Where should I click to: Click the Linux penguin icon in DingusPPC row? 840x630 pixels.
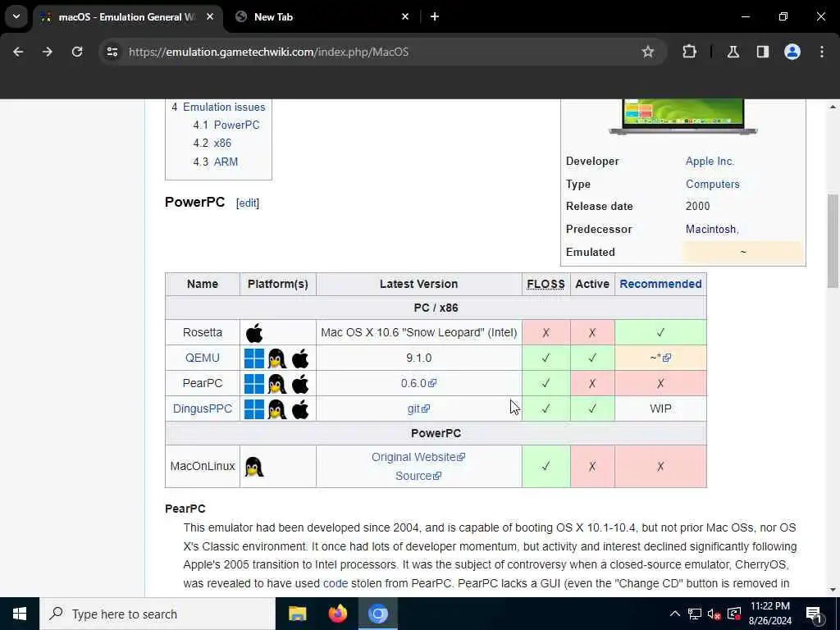click(x=277, y=409)
